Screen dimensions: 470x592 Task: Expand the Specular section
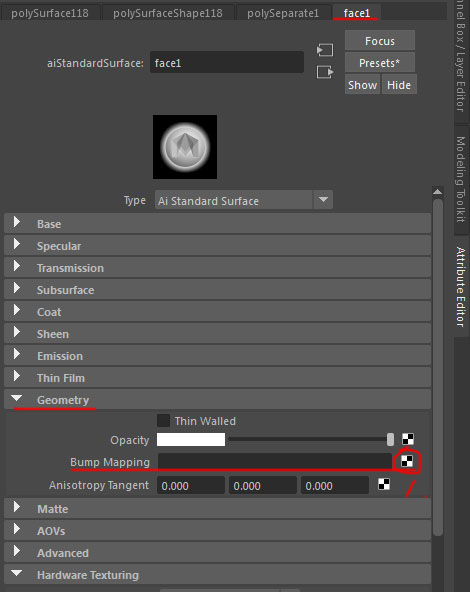[217, 246]
